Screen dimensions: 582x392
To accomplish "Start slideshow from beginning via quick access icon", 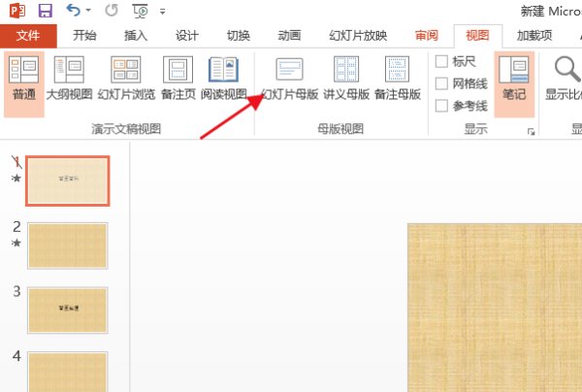I will (x=141, y=11).
